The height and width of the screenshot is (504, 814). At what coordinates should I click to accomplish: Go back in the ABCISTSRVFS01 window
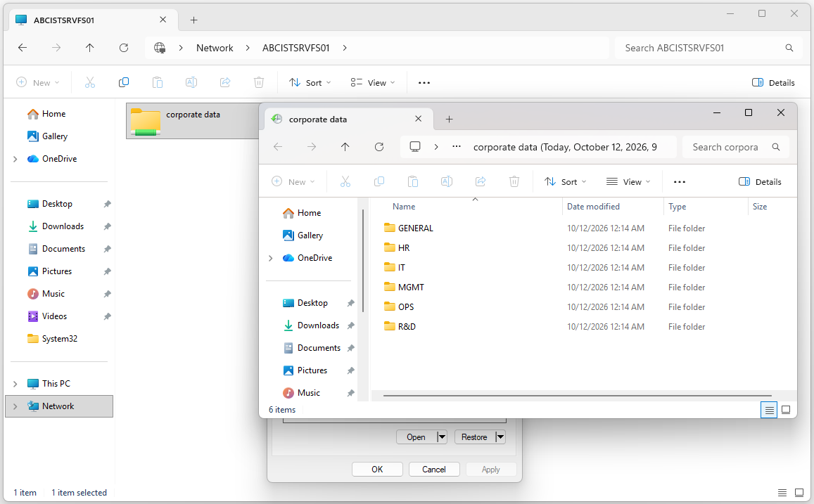(23, 48)
